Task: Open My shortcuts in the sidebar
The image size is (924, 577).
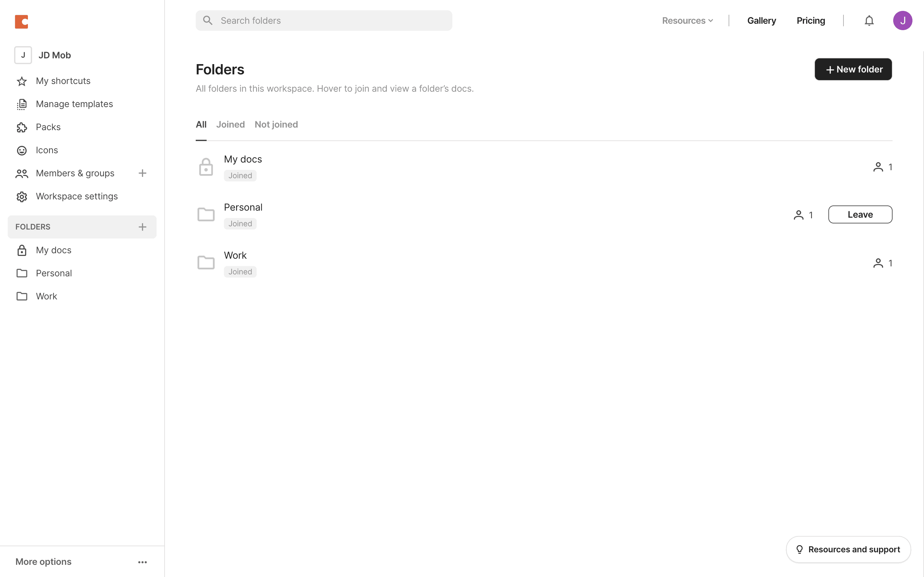Action: pos(63,81)
